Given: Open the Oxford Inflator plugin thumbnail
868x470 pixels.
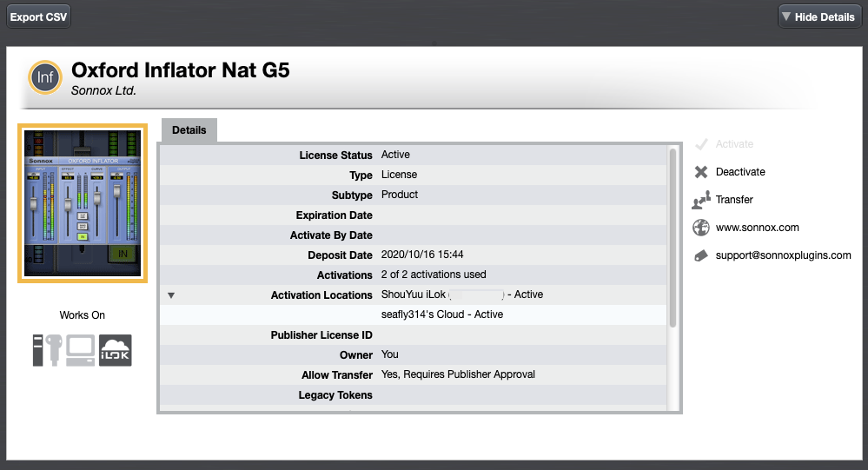Looking at the screenshot, I should point(83,203).
